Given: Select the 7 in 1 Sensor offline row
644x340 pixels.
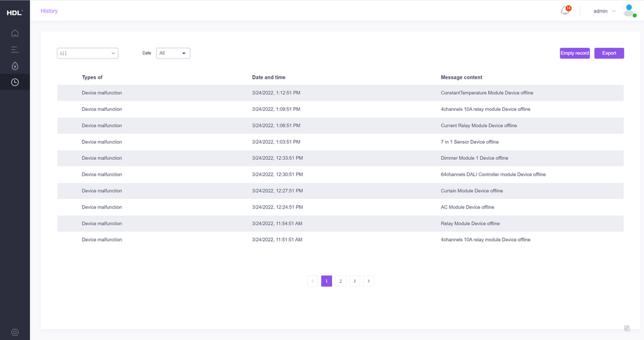Looking at the screenshot, I should [340, 142].
